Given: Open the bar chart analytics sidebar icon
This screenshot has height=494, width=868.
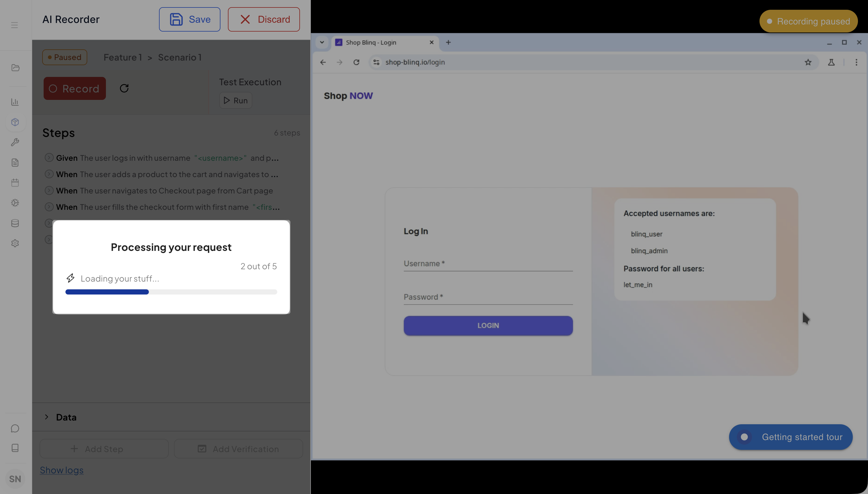Looking at the screenshot, I should pos(15,102).
